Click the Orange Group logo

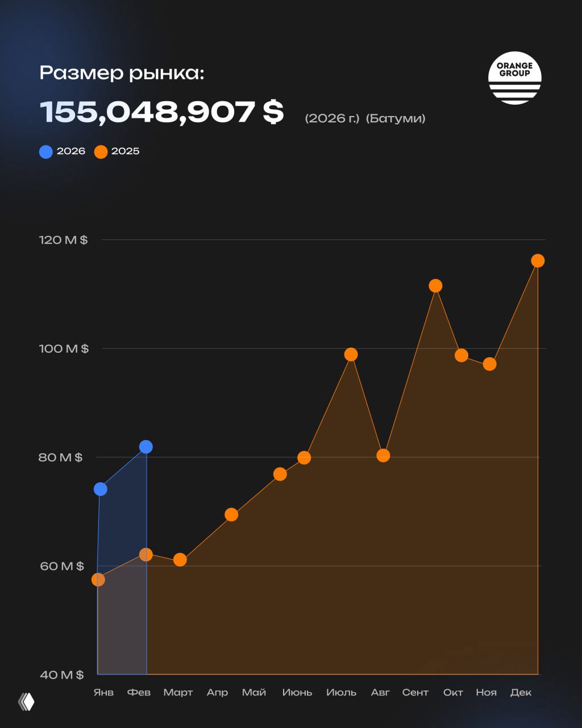coord(514,78)
